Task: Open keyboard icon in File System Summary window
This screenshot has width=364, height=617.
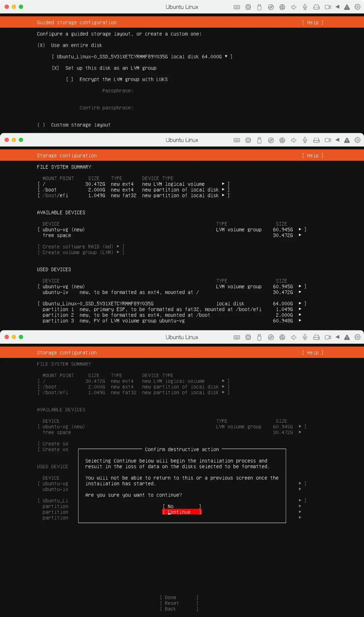Action: click(x=237, y=140)
